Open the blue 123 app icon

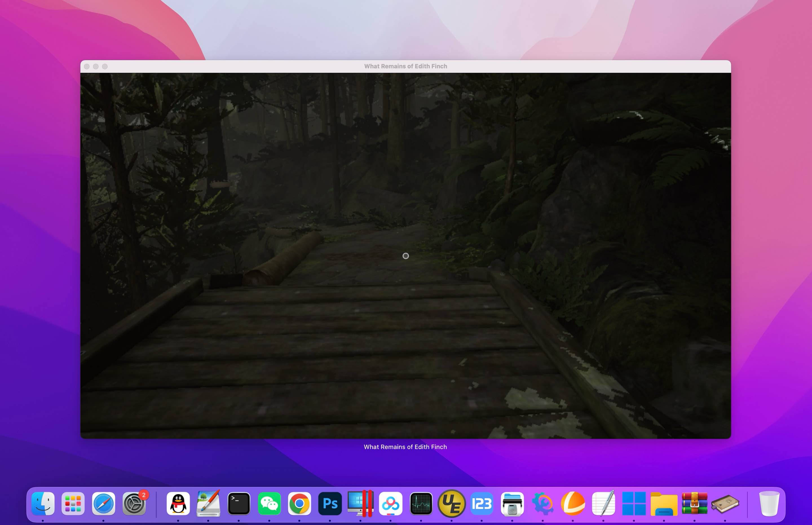point(482,503)
